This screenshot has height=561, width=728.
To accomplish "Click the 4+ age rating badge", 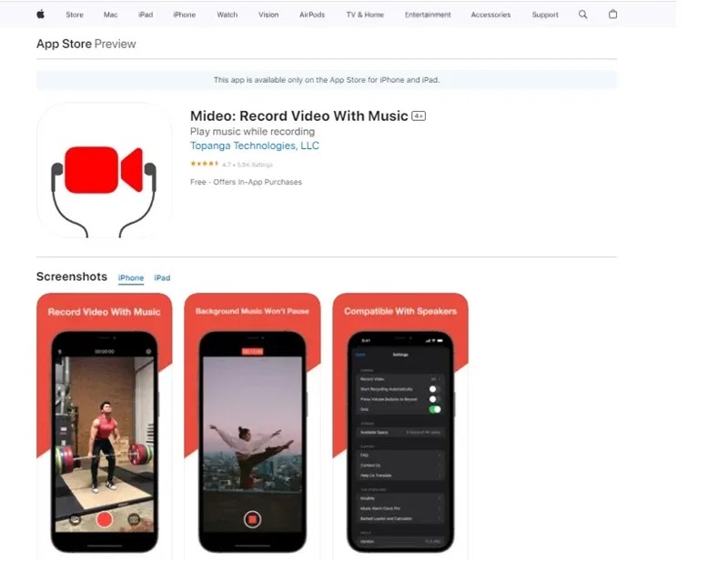I will coord(419,116).
